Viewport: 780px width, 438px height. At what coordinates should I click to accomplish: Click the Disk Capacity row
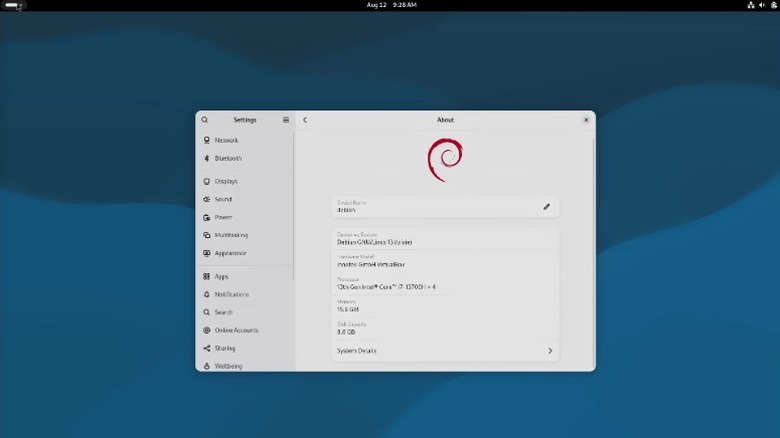point(445,328)
